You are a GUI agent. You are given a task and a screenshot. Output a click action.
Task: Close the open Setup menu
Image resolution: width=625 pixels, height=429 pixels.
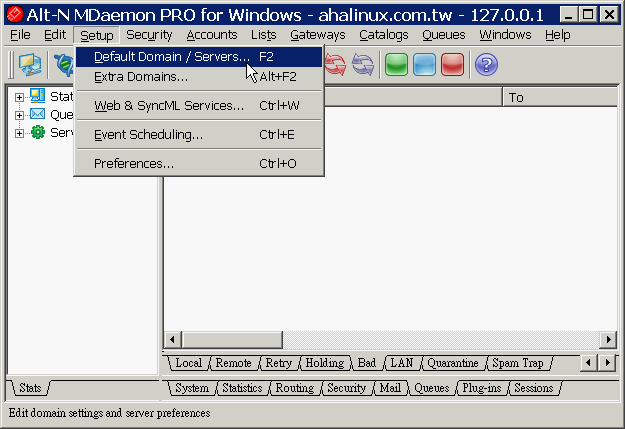pos(96,35)
